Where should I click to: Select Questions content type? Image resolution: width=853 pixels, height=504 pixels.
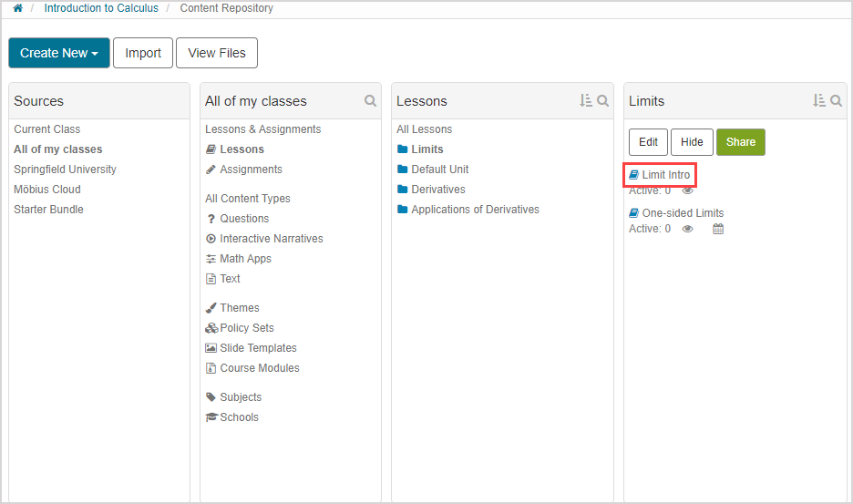(243, 219)
